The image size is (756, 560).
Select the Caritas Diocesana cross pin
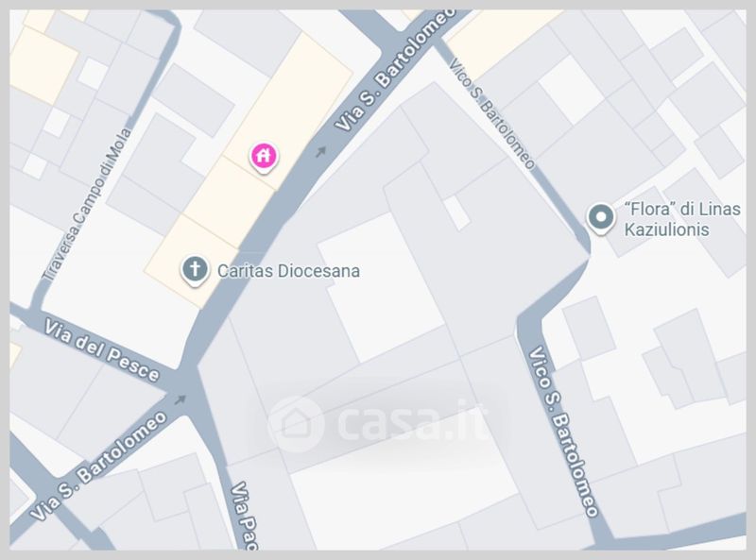195,270
